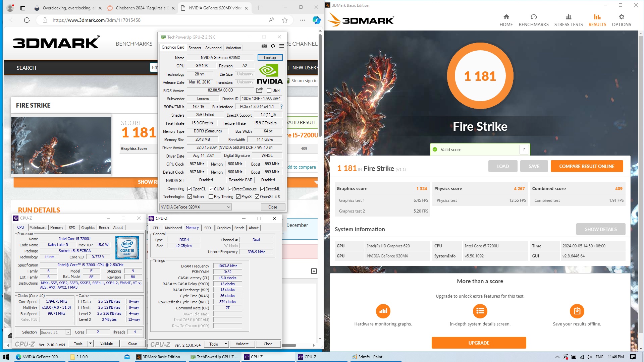This screenshot has width=644, height=362.
Task: Open read aloud icon in address bar
Action: pyautogui.click(x=271, y=20)
